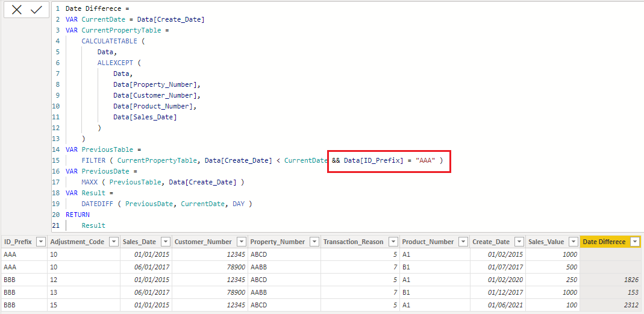Click the FILTER function on line 15
Viewport: 644px width, 314px height.
93,160
